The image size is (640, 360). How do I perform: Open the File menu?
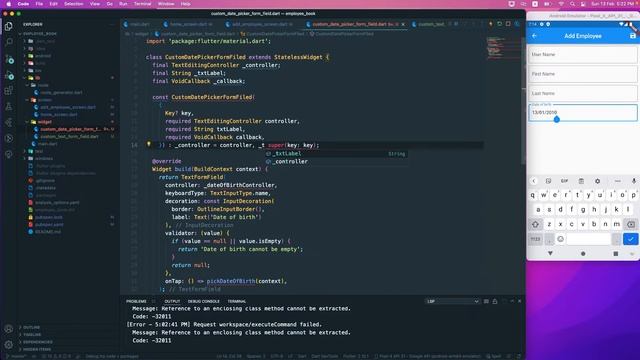tap(39, 4)
